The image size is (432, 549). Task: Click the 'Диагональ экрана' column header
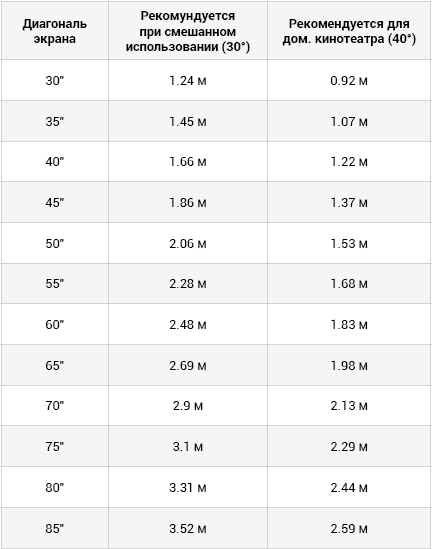click(x=55, y=31)
